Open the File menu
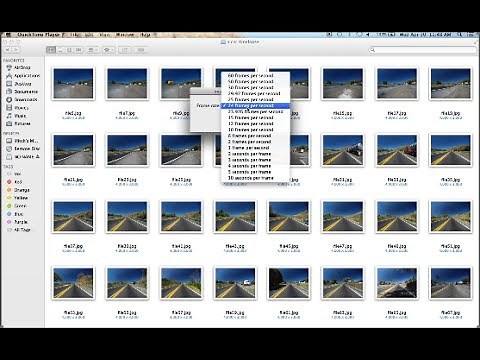This screenshot has height=360, width=480. (x=74, y=35)
